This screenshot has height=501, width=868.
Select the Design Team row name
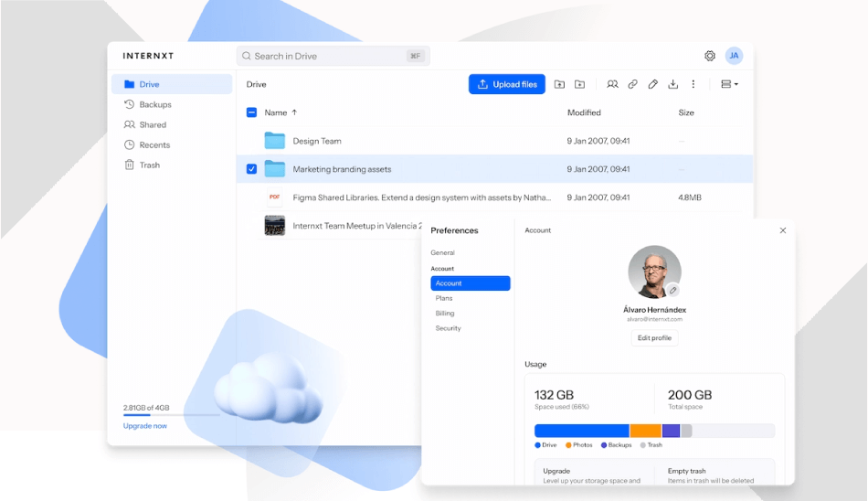(x=317, y=141)
